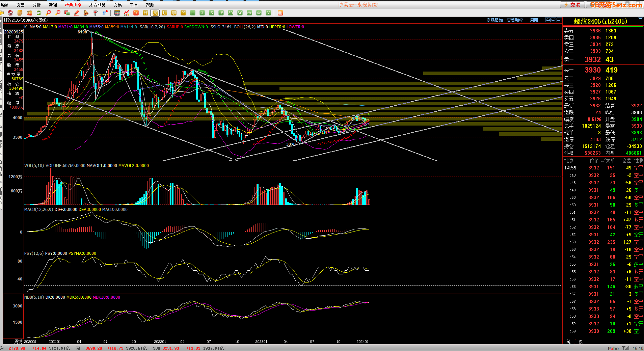644x351 pixels.
Task: Toggle the weekly (周) period button
Action: (155, 13)
